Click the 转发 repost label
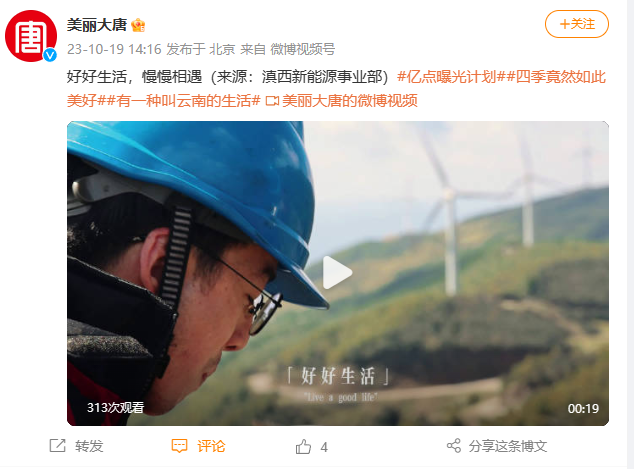This screenshot has height=469, width=634. [89, 446]
